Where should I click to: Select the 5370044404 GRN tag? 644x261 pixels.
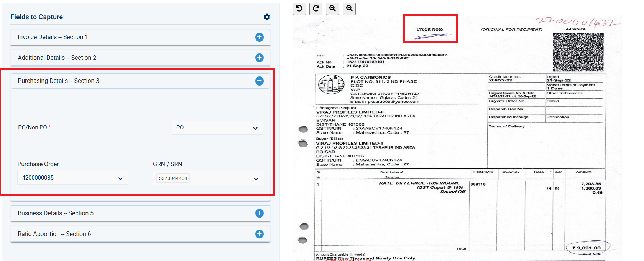coord(173,178)
